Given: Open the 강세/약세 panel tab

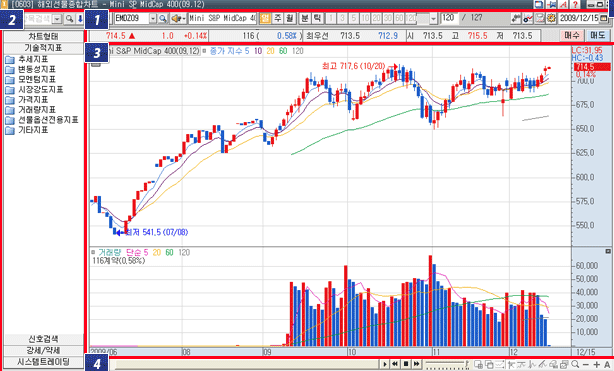Looking at the screenshot, I should coord(43,350).
